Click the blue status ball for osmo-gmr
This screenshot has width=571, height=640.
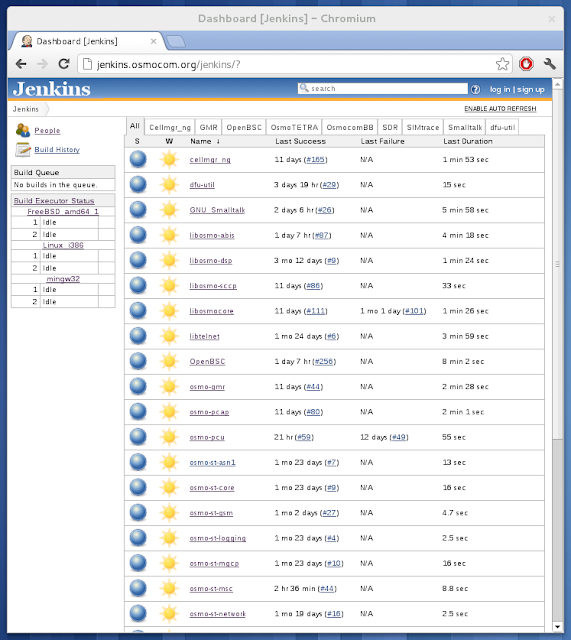point(138,387)
